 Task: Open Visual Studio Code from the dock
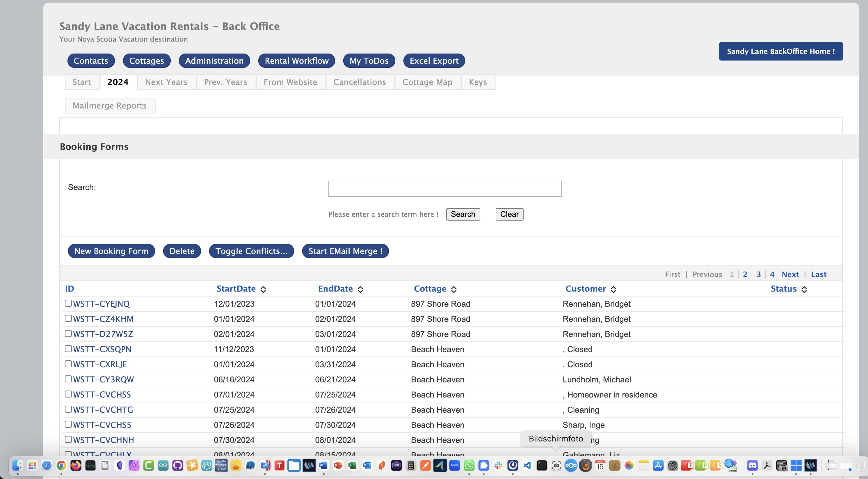pyautogui.click(x=527, y=466)
